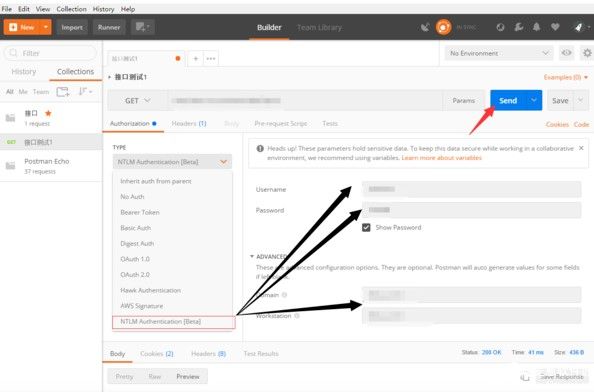Dismiss the Heads up warning banner

coord(581,148)
